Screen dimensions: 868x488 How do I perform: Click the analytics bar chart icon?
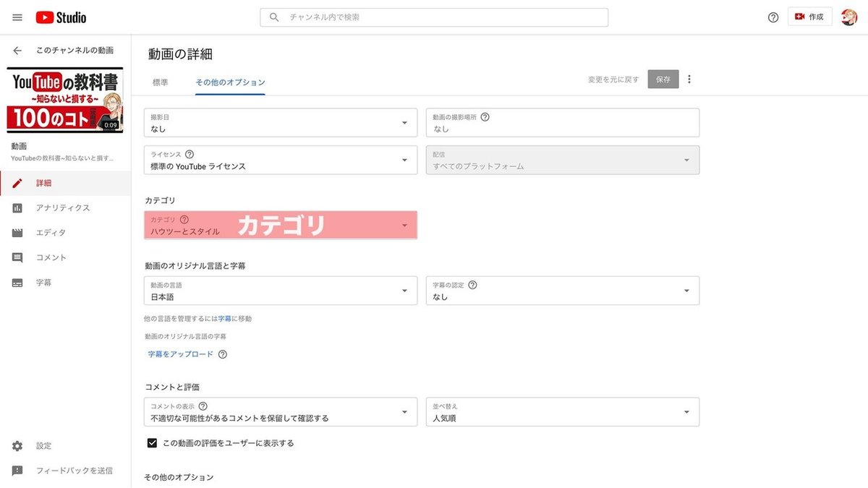coord(17,208)
